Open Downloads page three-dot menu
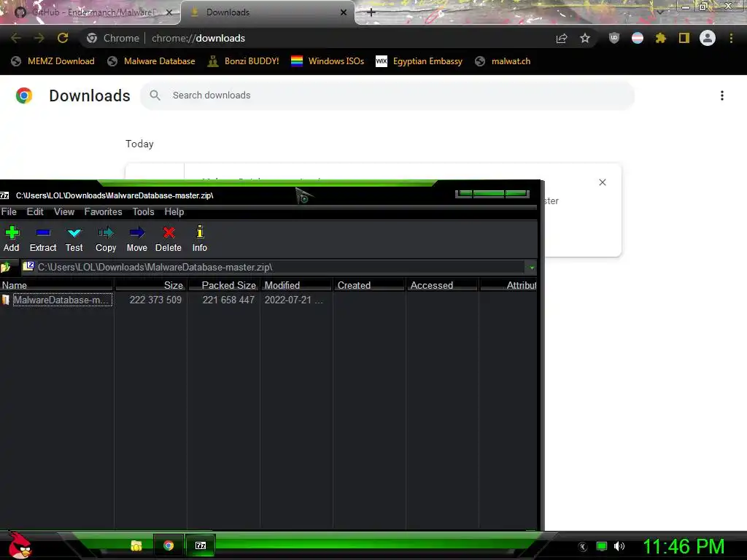Screen dimensions: 747x560 click(x=722, y=96)
